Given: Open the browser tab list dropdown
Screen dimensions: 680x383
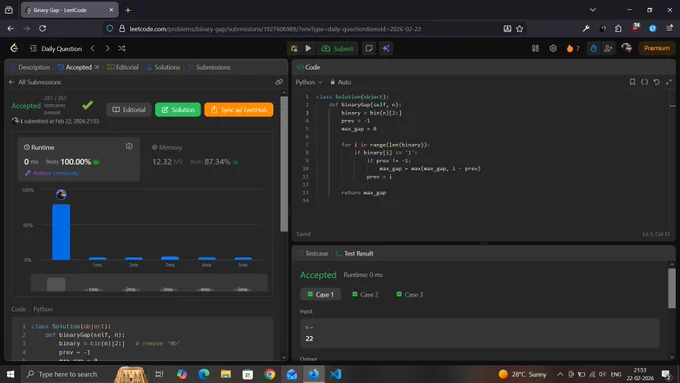Looking at the screenshot, I should [x=593, y=10].
